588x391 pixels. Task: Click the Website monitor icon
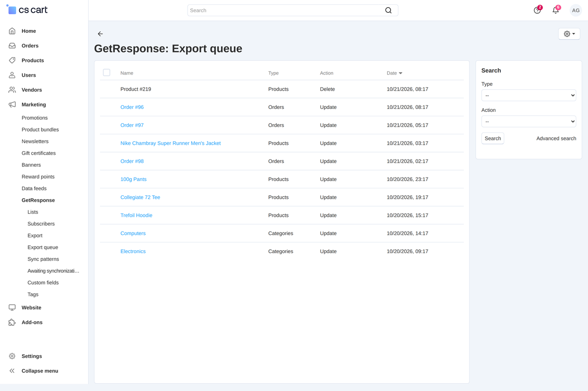(x=12, y=308)
